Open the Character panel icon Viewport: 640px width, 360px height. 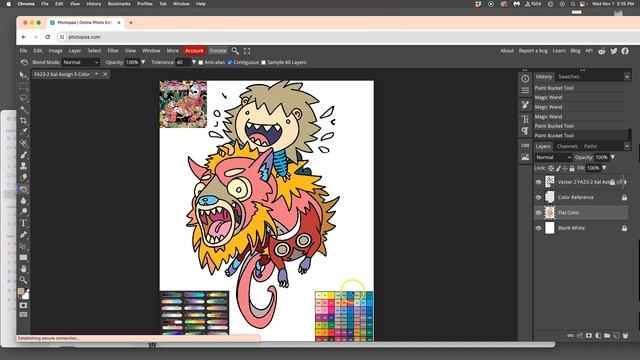pyautogui.click(x=525, y=119)
